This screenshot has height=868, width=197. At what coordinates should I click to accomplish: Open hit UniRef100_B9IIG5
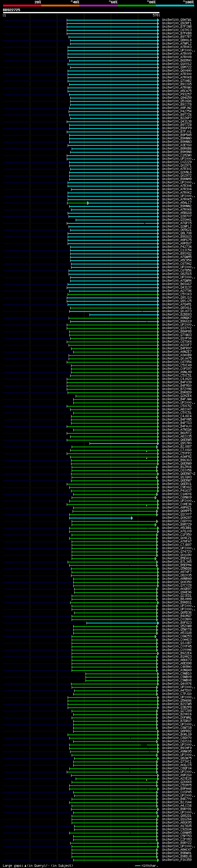pos(177,84)
